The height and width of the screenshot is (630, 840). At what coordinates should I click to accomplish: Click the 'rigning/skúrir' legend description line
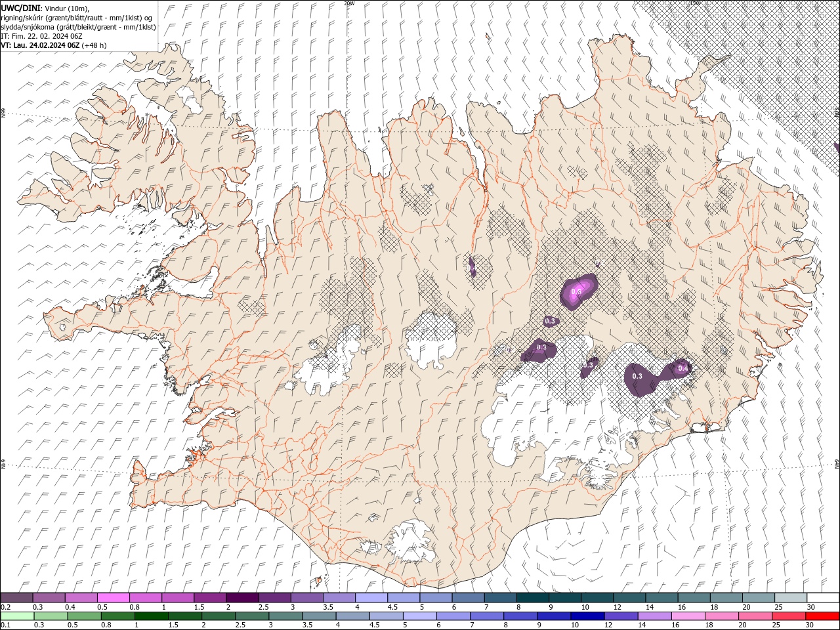coord(77,17)
